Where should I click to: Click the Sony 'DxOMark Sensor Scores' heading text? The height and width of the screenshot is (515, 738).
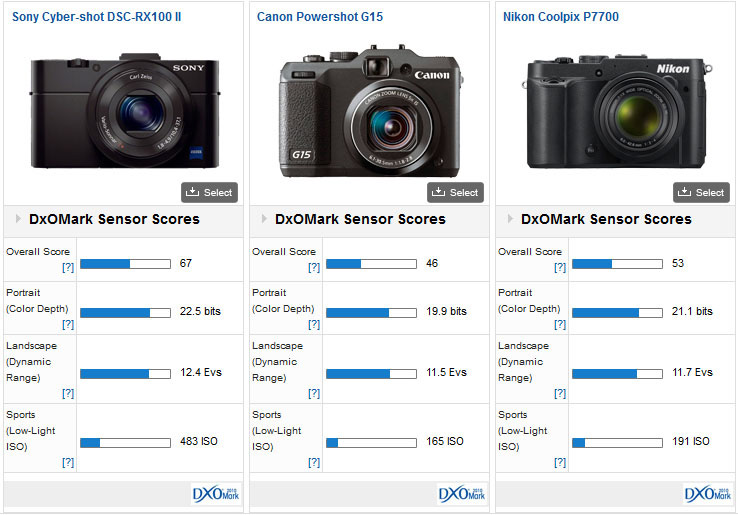[114, 219]
